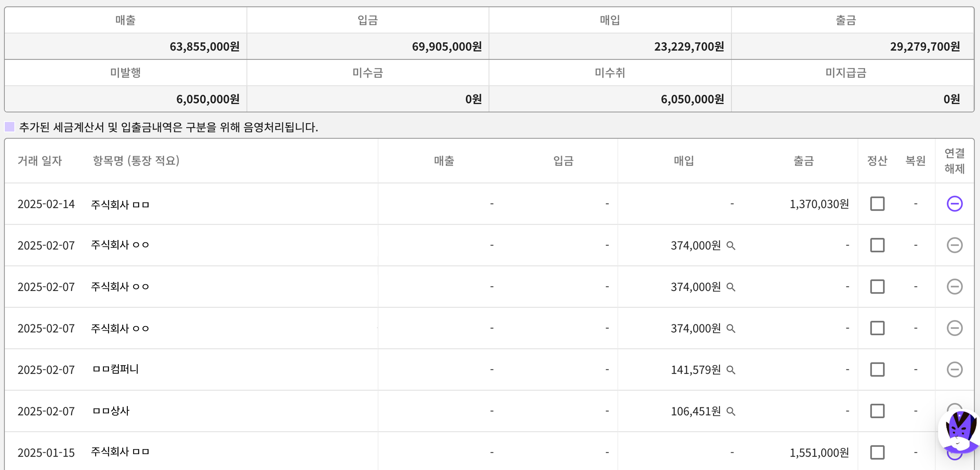
Task: Open the purple mascot chat widget
Action: click(960, 432)
